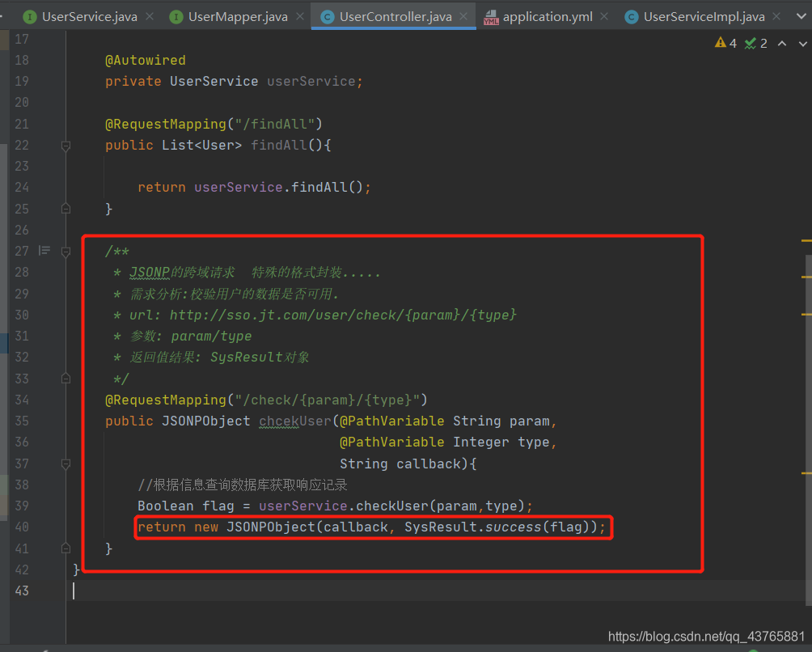
Task: Click the class icon on UserServiceImpl.java tab
Action: point(632,17)
